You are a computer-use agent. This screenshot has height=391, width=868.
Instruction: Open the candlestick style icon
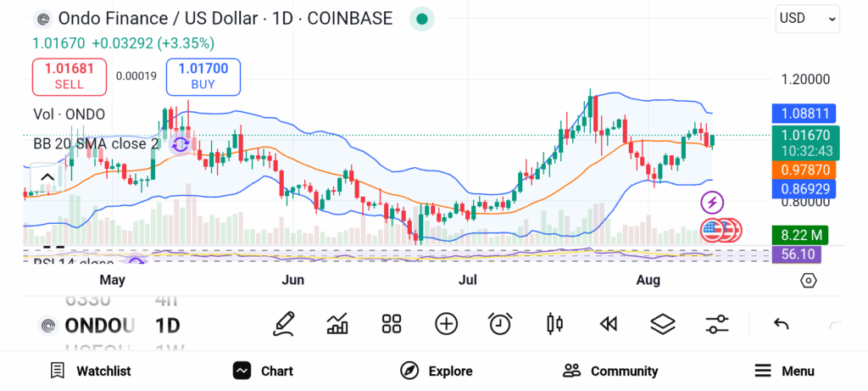[x=555, y=323]
